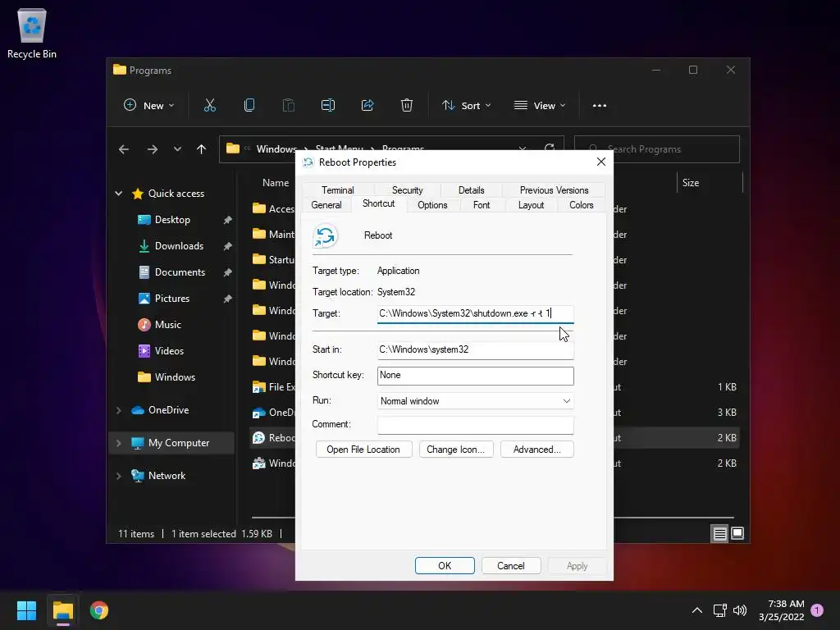Select Videos in Quick access
840x630 pixels.
pyautogui.click(x=169, y=351)
